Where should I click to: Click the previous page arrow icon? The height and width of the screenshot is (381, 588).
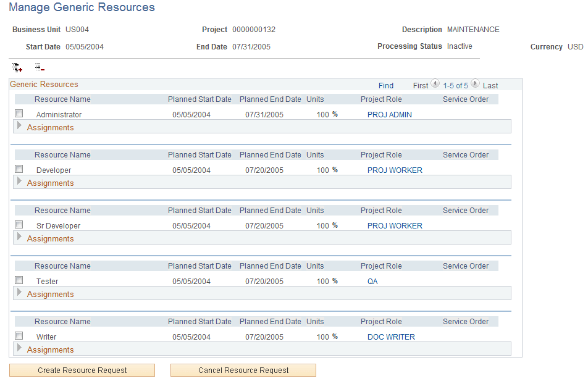(435, 83)
